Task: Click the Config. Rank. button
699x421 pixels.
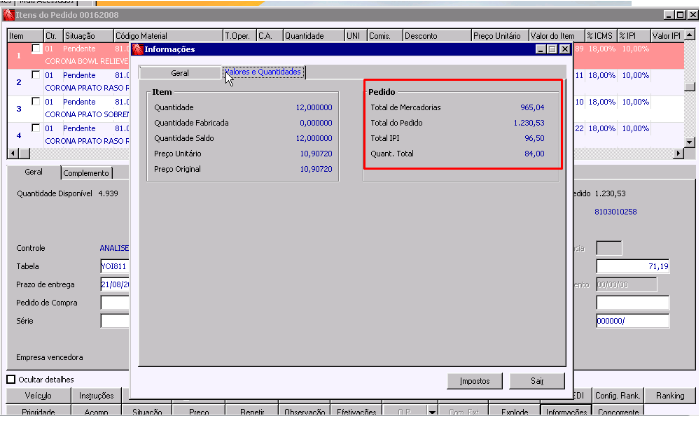Action: (x=617, y=396)
